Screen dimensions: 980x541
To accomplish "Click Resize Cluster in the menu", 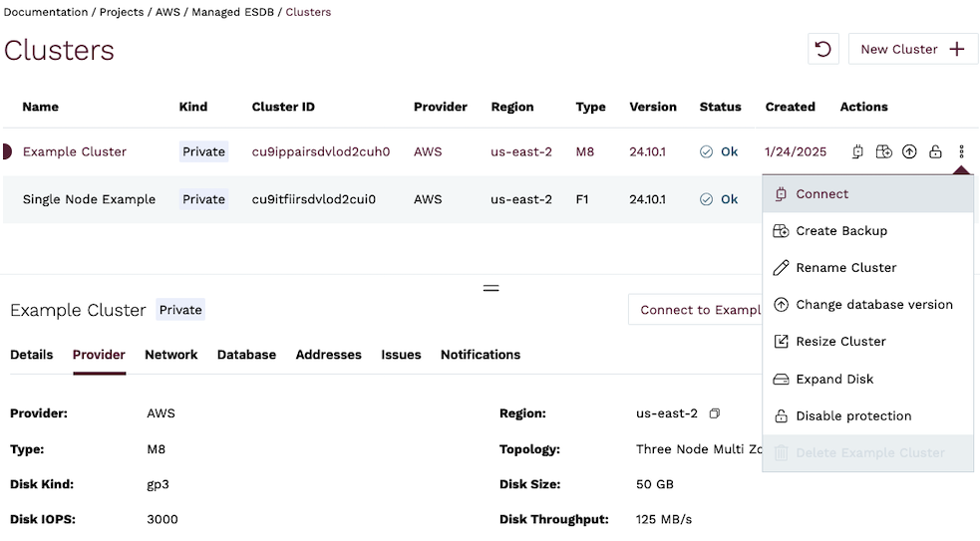I will click(840, 342).
